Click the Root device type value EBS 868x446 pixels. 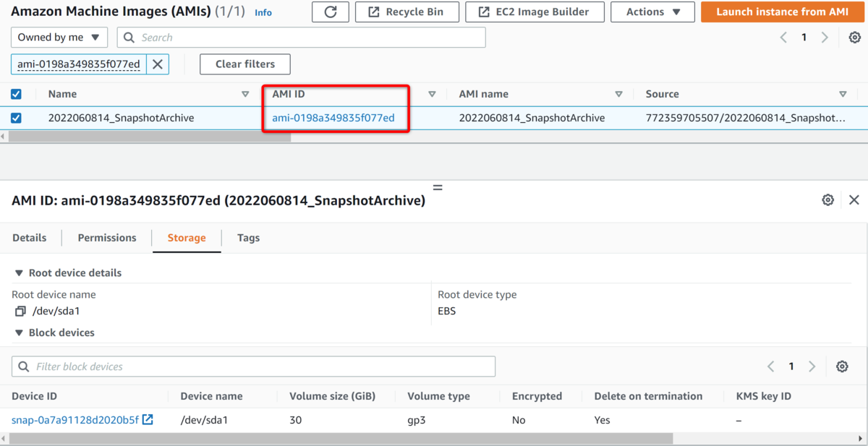pyautogui.click(x=446, y=312)
